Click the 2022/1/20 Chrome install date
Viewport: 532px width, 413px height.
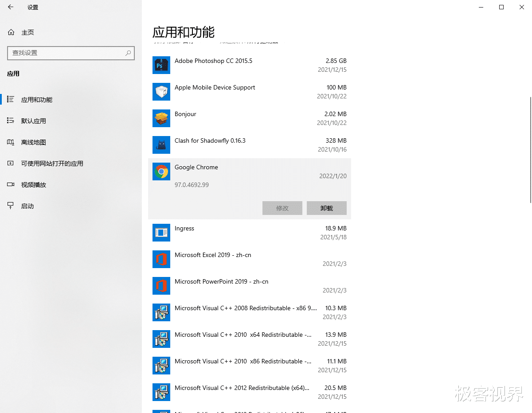(333, 176)
